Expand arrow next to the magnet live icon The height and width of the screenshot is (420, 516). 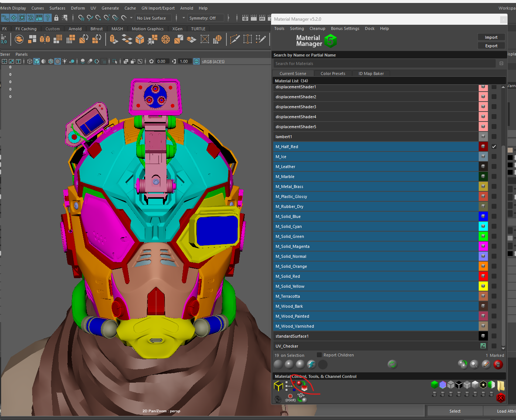pyautogui.click(x=131, y=18)
